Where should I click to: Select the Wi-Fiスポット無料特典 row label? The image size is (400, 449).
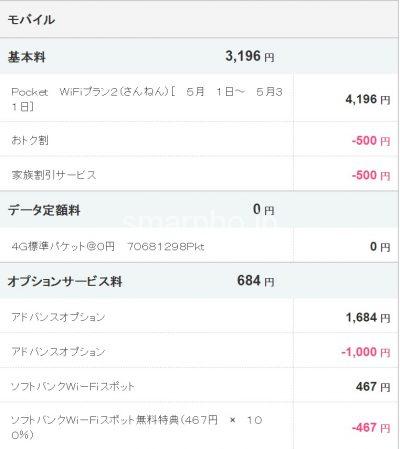click(137, 427)
